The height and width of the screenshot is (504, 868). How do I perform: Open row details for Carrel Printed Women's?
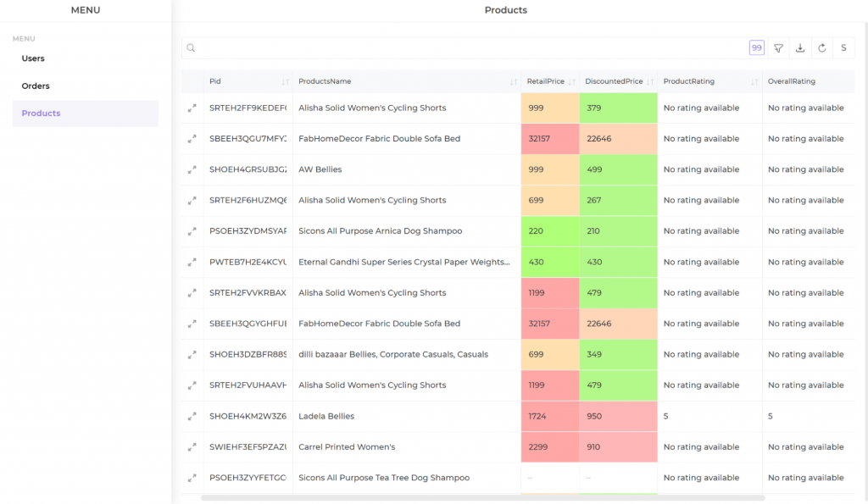[x=192, y=446]
